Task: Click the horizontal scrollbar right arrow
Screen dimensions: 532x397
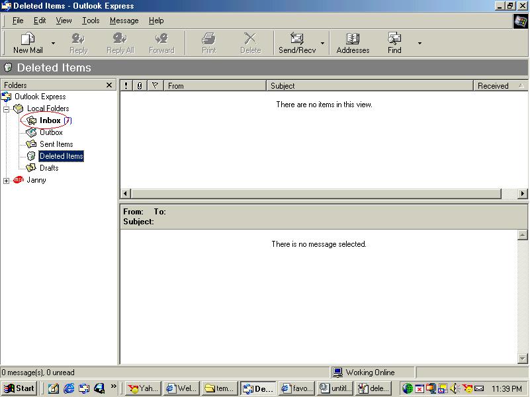Action: pyautogui.click(x=522, y=194)
